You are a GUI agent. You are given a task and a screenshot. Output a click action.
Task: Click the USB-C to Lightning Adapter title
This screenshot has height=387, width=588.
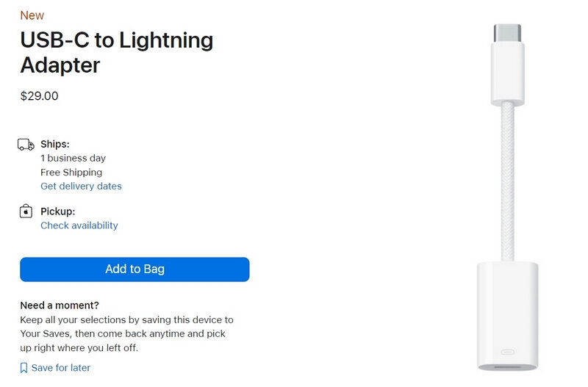(x=117, y=52)
